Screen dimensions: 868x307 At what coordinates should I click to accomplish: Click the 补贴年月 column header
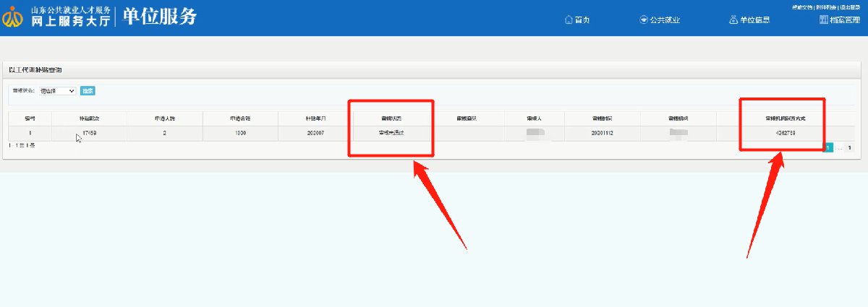coord(316,118)
